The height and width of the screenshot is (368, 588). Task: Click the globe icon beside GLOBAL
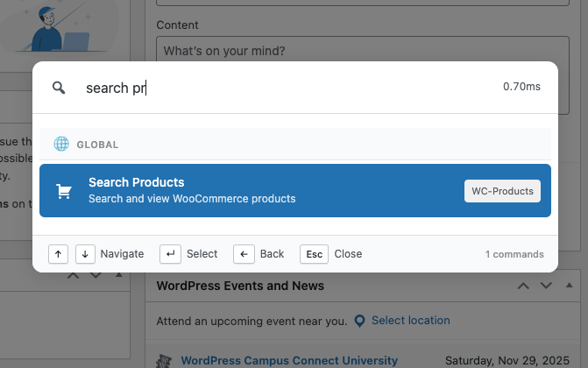click(61, 145)
